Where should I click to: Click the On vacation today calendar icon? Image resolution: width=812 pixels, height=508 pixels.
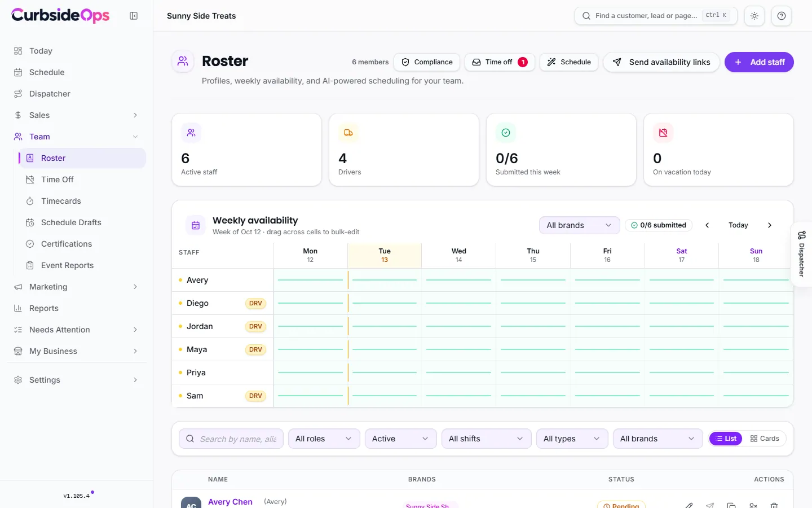click(663, 133)
